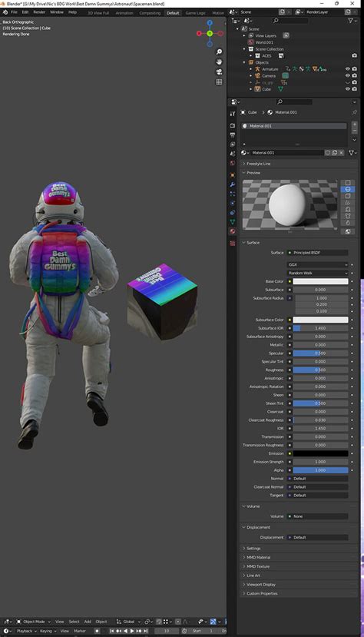
Task: Click the pan view hand icon
Action: pyautogui.click(x=219, y=61)
